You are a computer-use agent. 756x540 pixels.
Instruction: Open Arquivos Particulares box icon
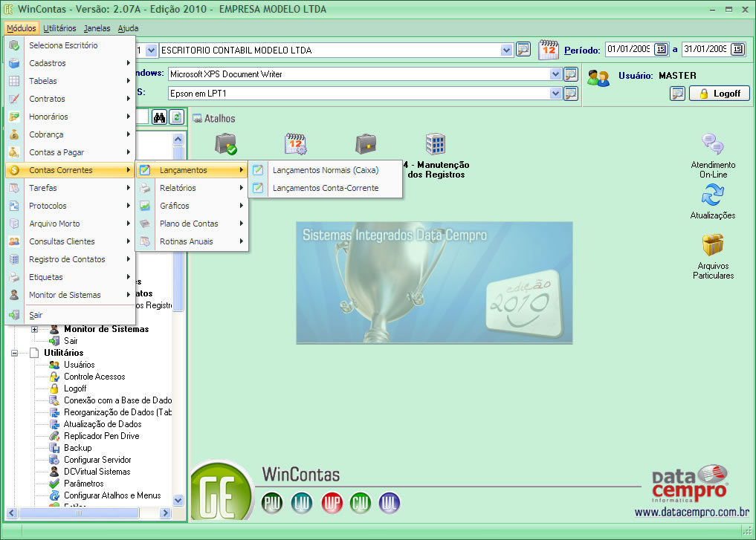coord(713,245)
